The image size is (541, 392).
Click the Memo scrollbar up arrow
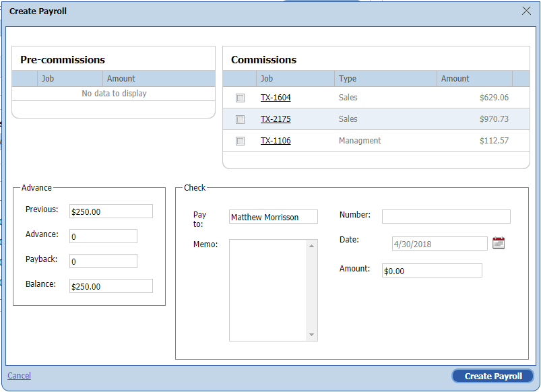311,246
